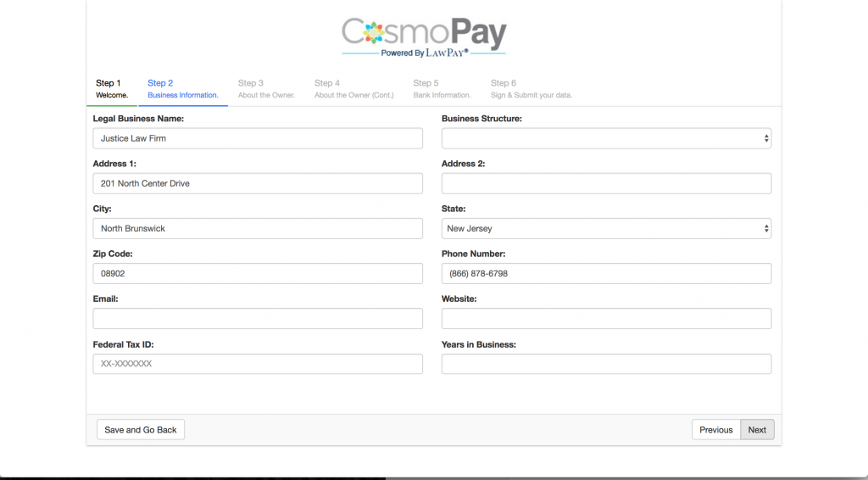Open the State dropdown showing New Jersey

(606, 228)
